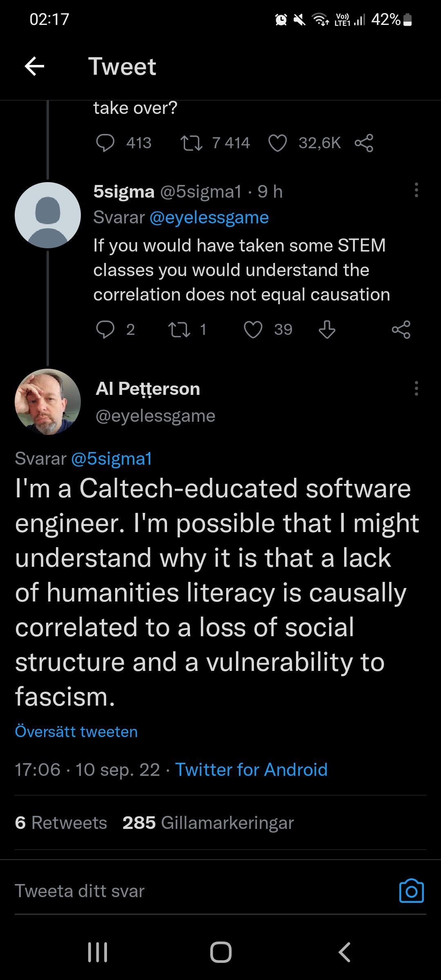
Task: Share the top tweet via its share icon
Action: [365, 143]
